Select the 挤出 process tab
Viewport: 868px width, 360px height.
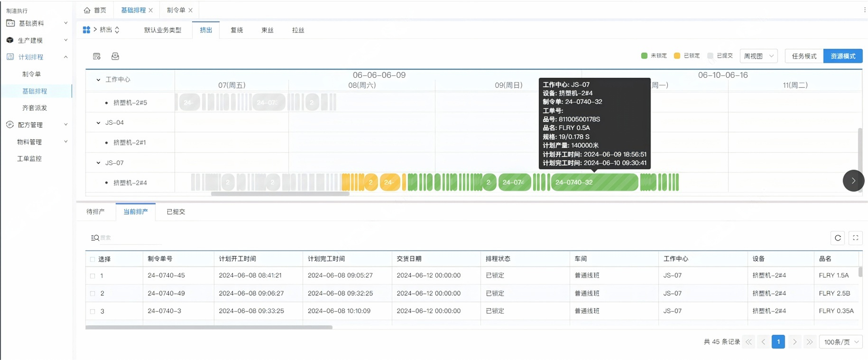(206, 30)
